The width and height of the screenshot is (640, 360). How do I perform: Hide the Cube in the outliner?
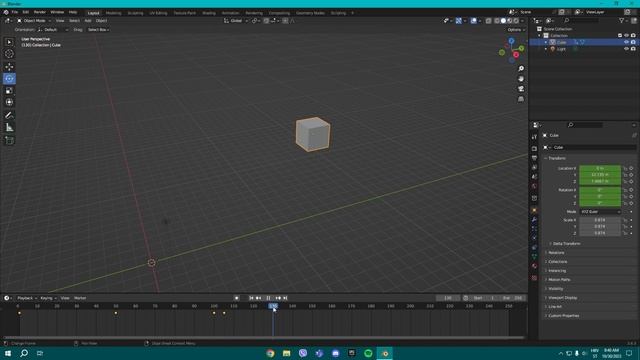(x=626, y=42)
